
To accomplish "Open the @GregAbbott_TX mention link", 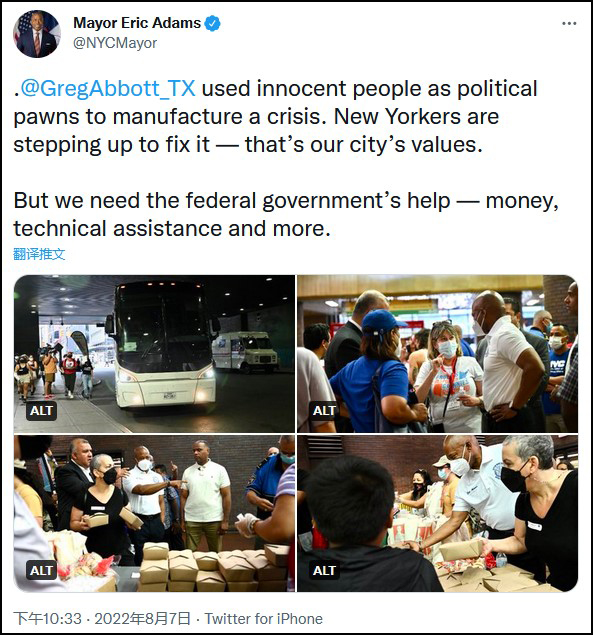I will 108,88.
